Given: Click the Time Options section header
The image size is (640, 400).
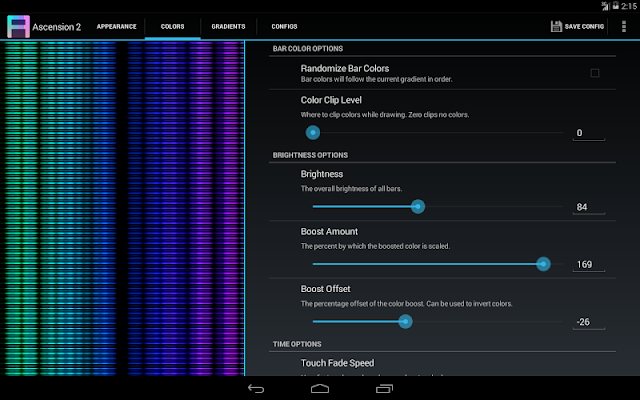Looking at the screenshot, I should tap(297, 344).
